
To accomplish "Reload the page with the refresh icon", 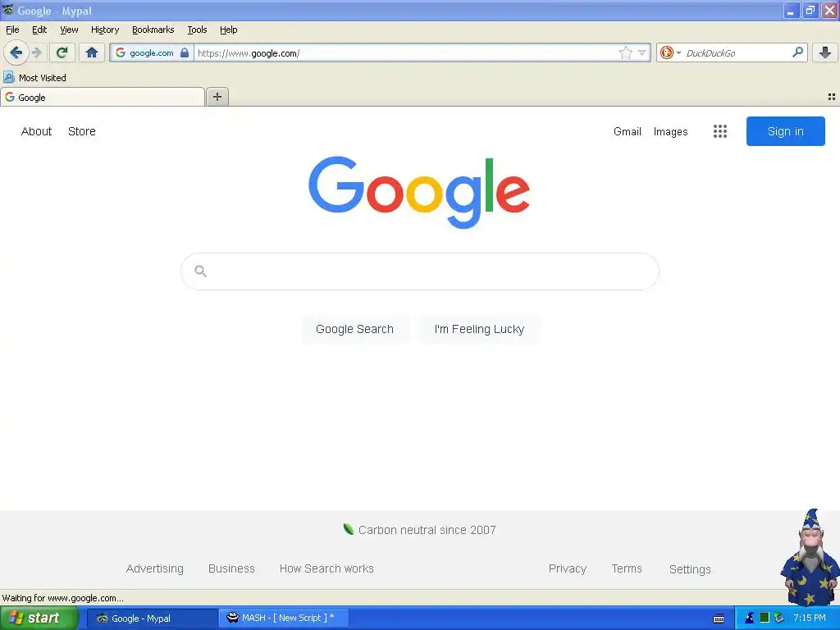I will click(62, 52).
